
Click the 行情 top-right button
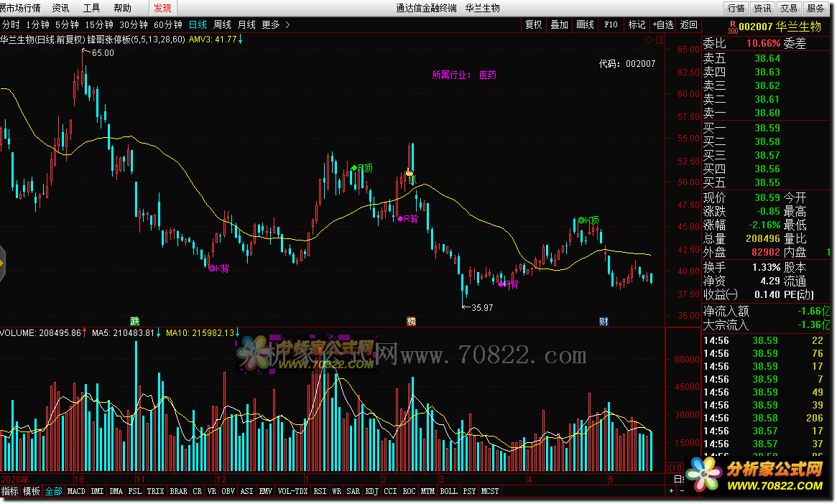pyautogui.click(x=736, y=8)
